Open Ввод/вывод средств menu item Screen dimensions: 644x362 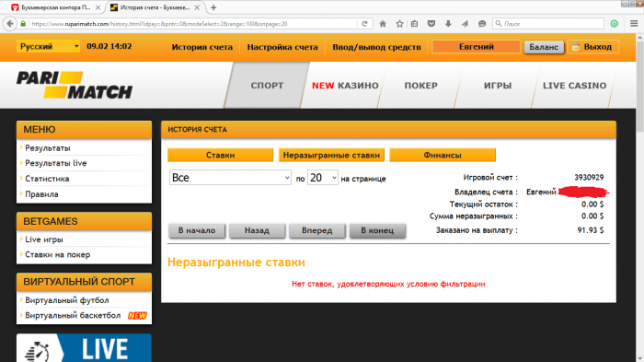point(376,47)
